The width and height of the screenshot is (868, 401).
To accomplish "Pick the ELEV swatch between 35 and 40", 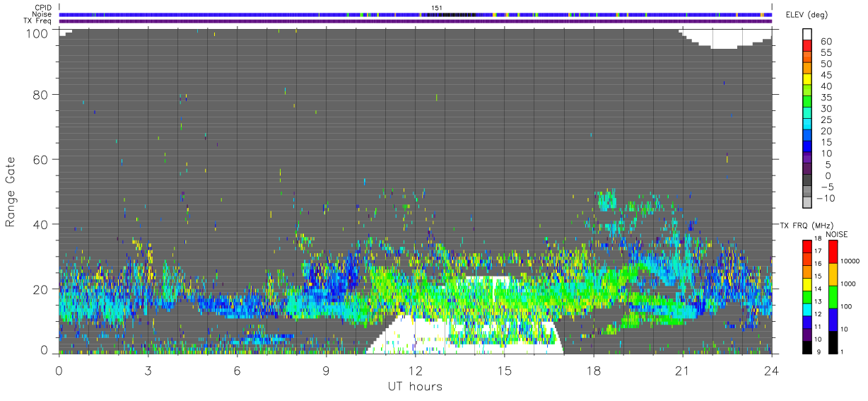I will [x=807, y=92].
